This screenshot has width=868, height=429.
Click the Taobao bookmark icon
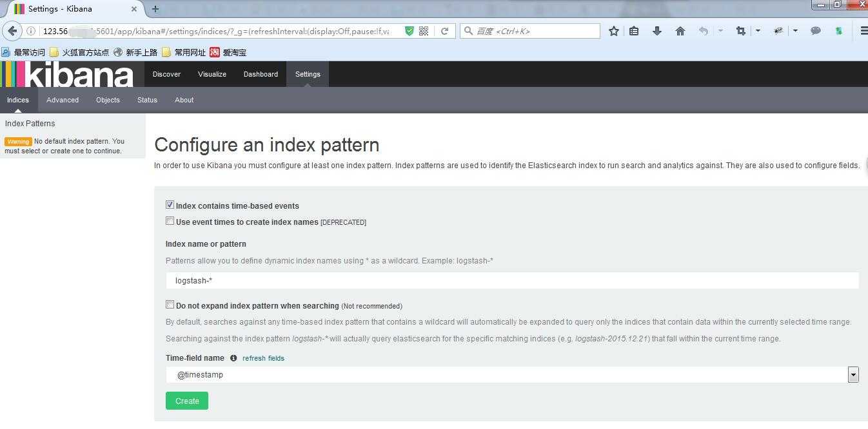click(214, 52)
